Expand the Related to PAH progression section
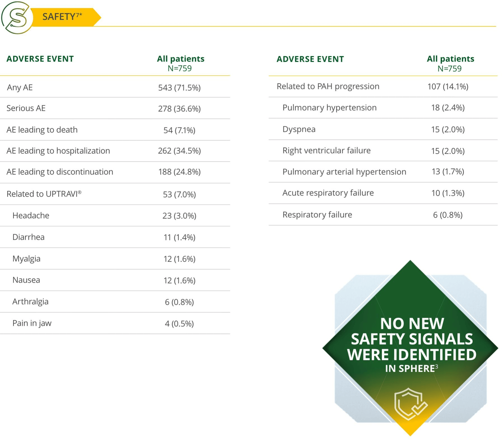The image size is (504, 442). tap(328, 86)
